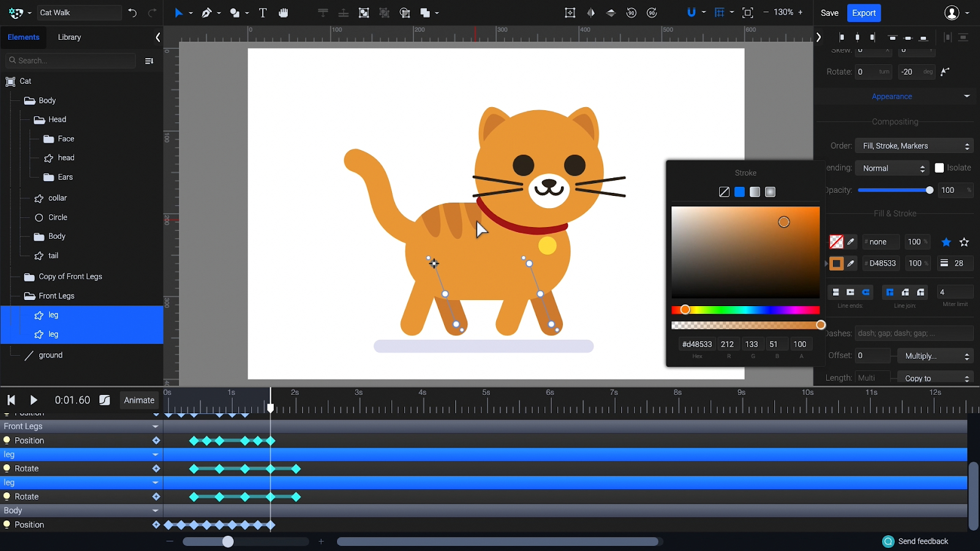Screen dimensions: 980x551
Task: Align selection to top edges
Action: [x=892, y=37]
